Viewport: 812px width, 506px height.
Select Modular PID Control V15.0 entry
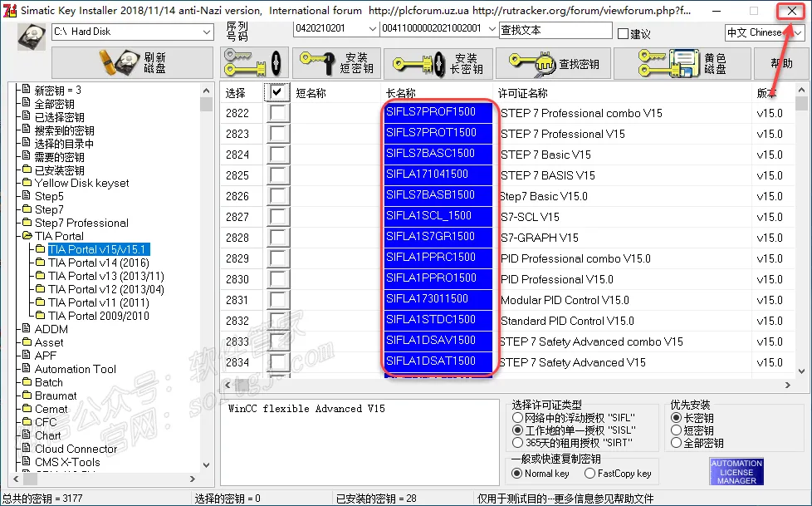565,300
